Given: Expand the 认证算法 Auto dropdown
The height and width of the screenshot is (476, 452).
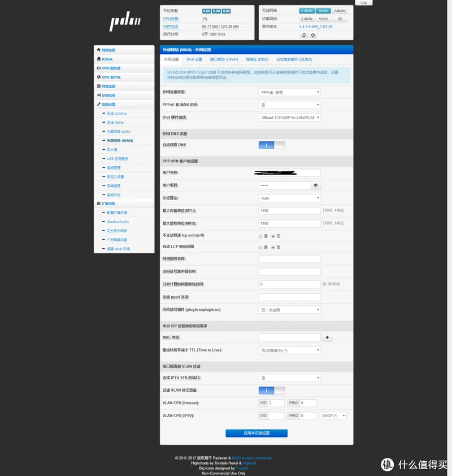Looking at the screenshot, I should [x=289, y=198].
